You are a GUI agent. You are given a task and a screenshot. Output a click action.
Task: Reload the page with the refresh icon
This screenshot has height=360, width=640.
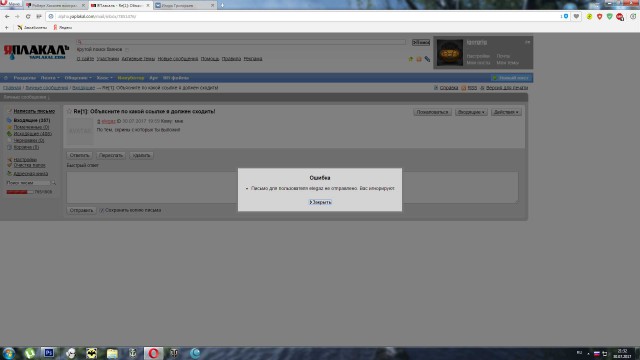point(28,16)
